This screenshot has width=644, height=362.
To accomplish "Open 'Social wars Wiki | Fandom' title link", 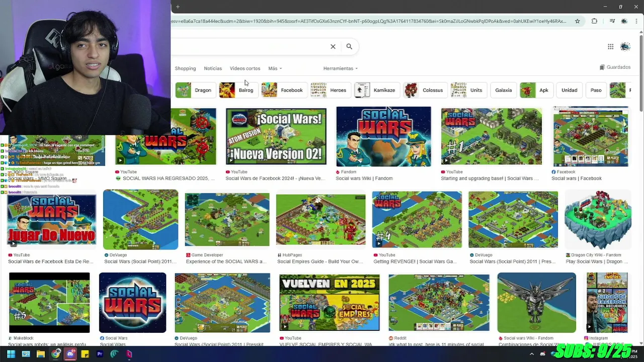I will [x=364, y=178].
